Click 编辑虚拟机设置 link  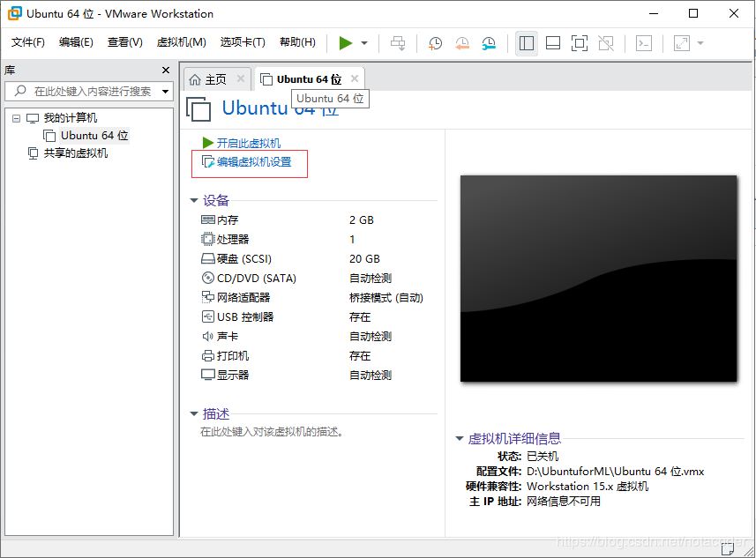pyautogui.click(x=254, y=162)
